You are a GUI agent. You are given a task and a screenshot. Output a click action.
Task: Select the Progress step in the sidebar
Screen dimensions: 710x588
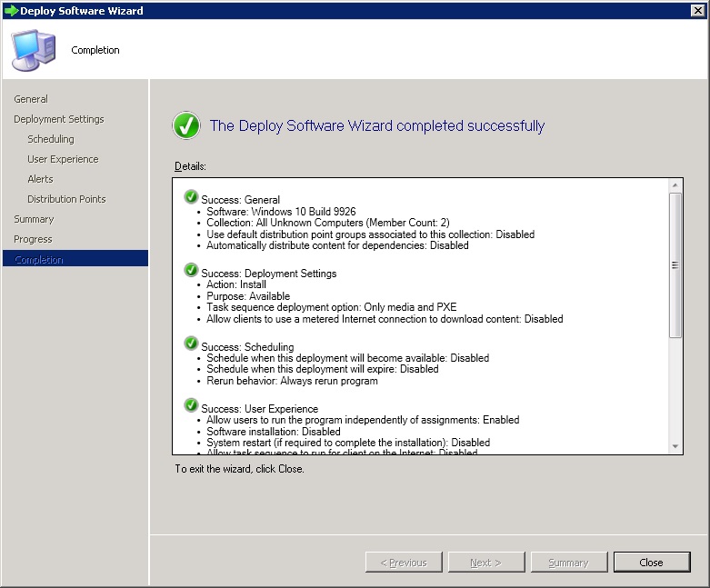tap(33, 239)
